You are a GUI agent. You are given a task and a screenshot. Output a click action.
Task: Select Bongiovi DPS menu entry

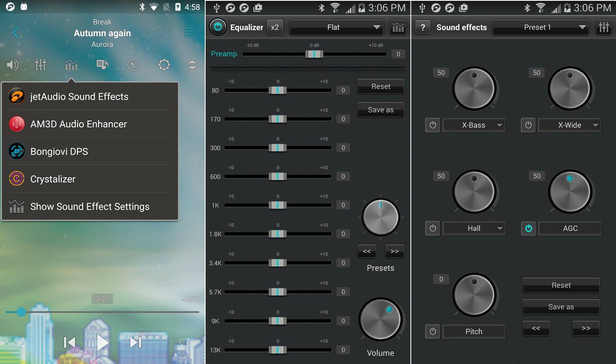90,151
